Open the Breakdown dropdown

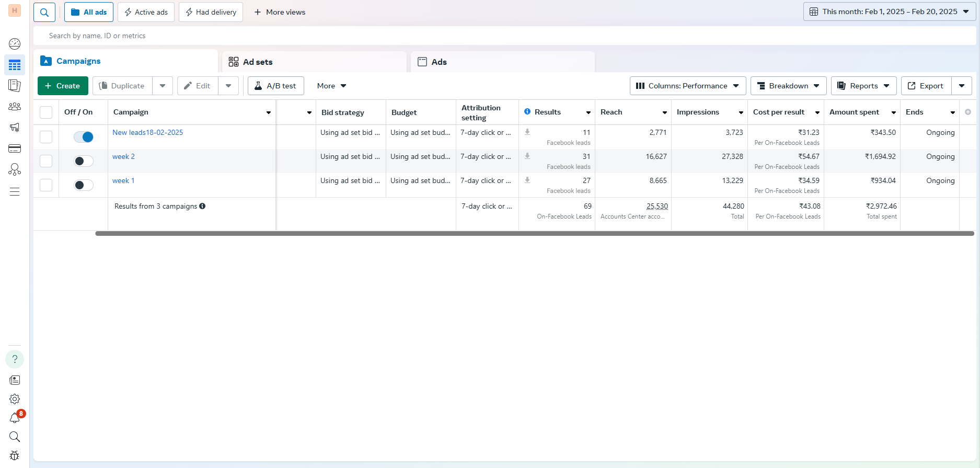pyautogui.click(x=788, y=86)
